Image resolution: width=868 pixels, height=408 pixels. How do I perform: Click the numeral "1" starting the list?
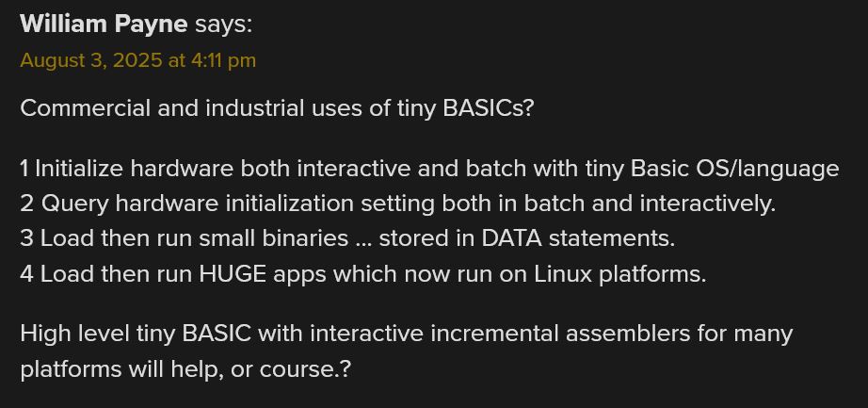click(x=24, y=169)
